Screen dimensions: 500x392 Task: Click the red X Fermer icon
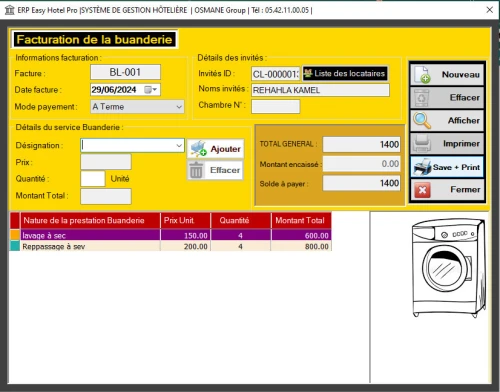422,190
